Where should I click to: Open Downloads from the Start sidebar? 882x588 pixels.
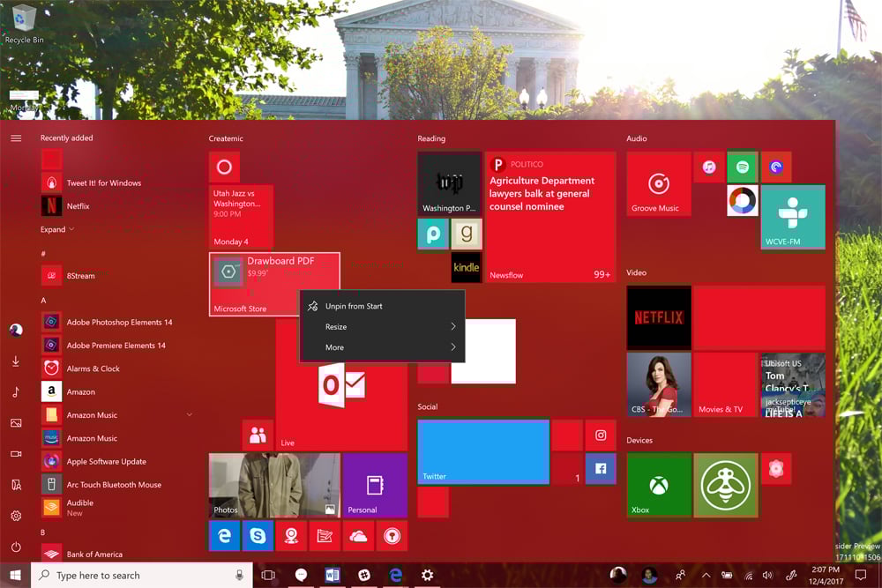[16, 362]
